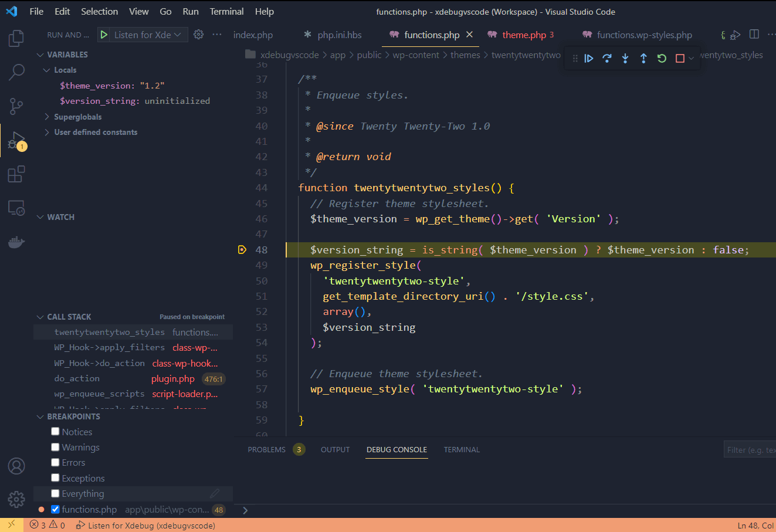
Task: Enable the Warnings breakpoint
Action: [x=55, y=447]
